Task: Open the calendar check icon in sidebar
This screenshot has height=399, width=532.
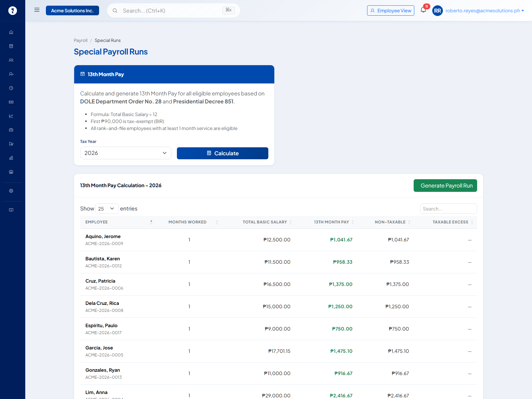Action: click(x=11, y=46)
